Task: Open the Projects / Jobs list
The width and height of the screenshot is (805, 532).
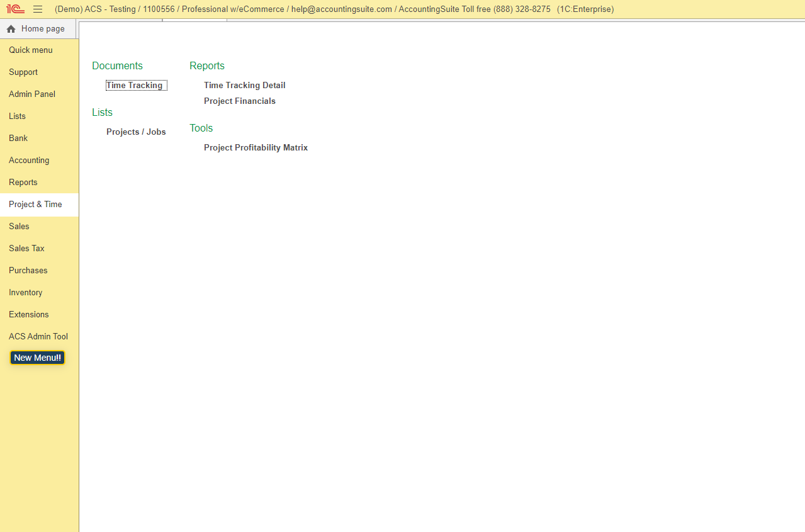Action: click(x=136, y=132)
